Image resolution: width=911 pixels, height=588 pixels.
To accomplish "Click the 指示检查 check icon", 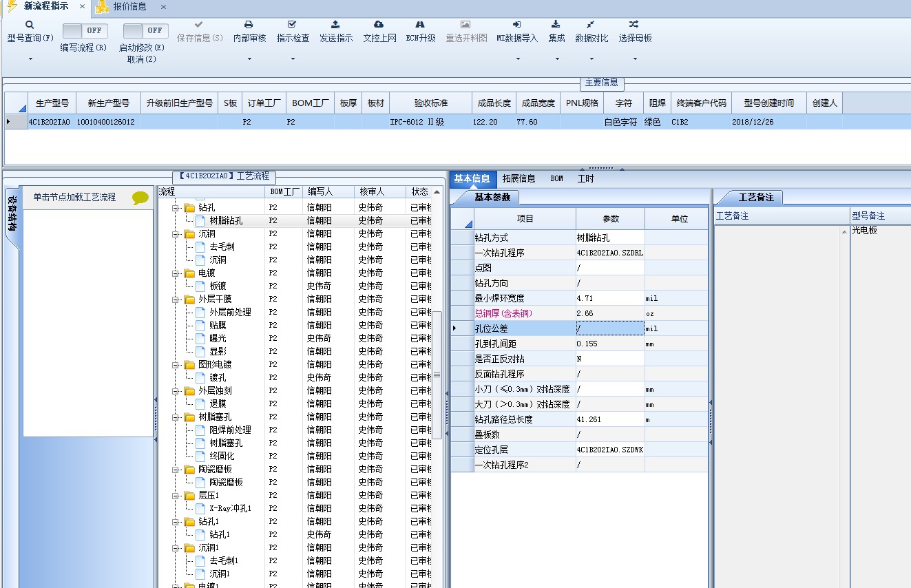I will 293,25.
